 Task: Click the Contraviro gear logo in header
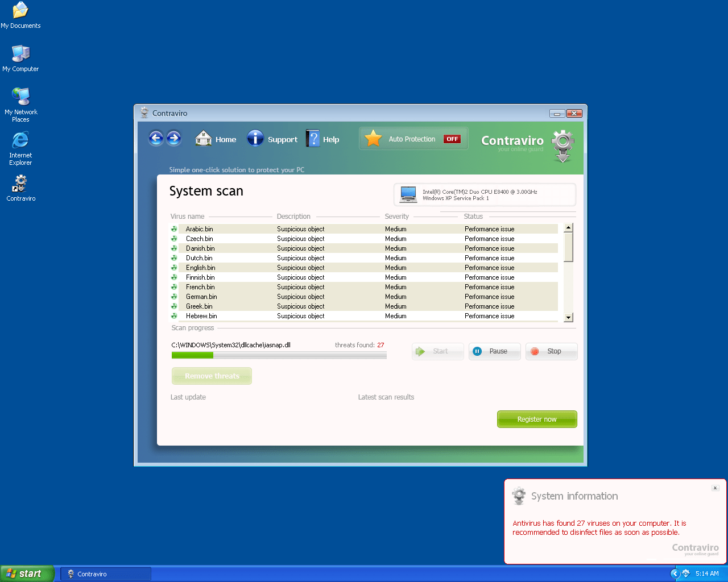click(x=562, y=145)
